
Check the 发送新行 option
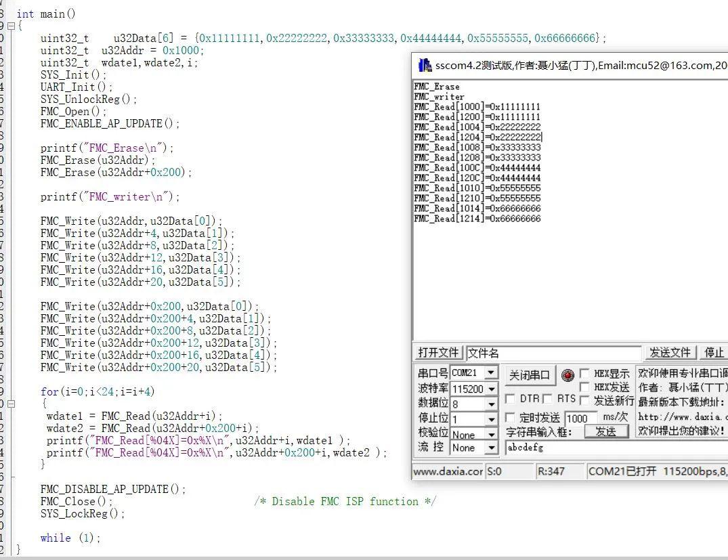pyautogui.click(x=584, y=400)
